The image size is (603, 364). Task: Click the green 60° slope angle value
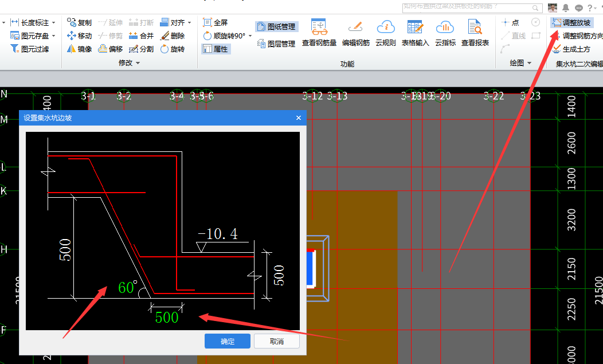click(x=127, y=287)
